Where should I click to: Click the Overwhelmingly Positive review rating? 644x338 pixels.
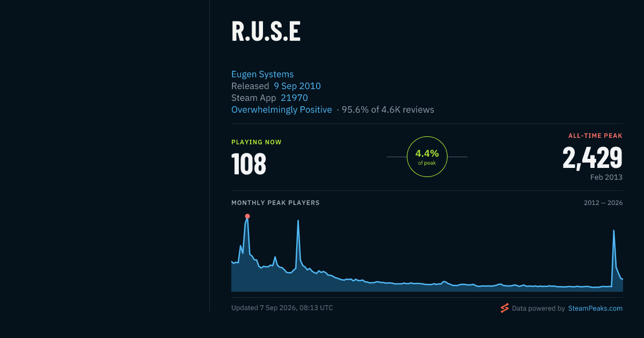pos(282,109)
